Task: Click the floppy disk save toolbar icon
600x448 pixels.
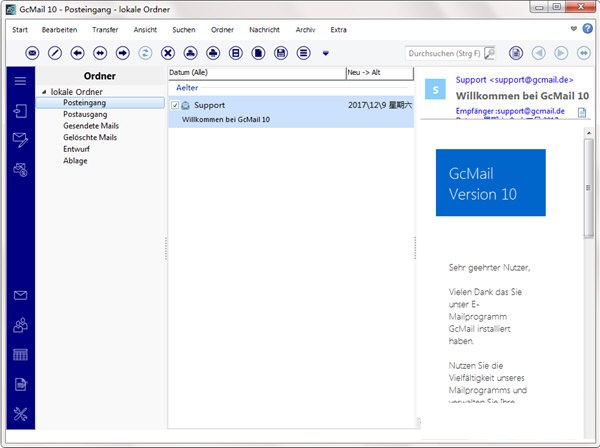Action: 281,53
